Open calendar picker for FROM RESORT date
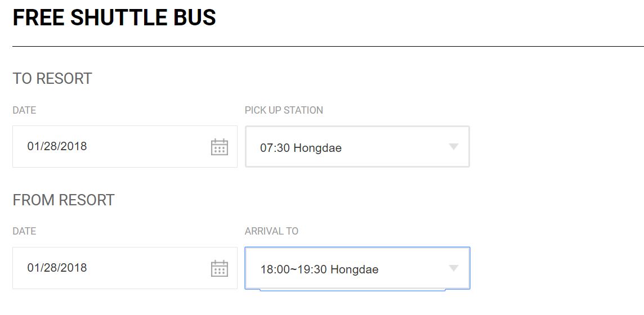This screenshot has height=315, width=644. coord(219,268)
